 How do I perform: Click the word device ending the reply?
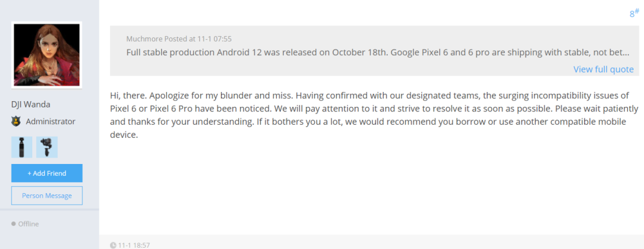122,134
